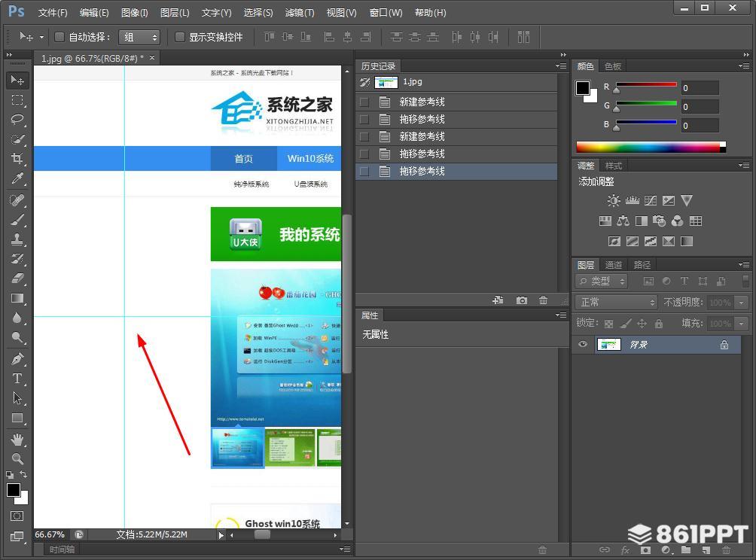Viewport: 756px width, 560px height.
Task: Open the History panel flyout menu
Action: pos(561,66)
